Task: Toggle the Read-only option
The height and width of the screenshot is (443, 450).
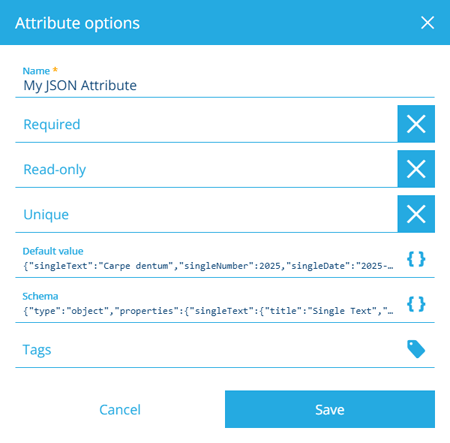Action: (416, 169)
